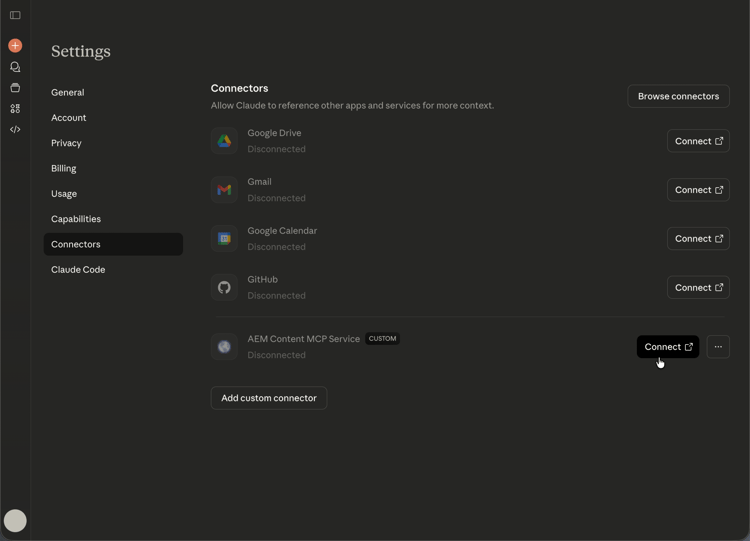The image size is (750, 541).
Task: Connect the Google Calendar connector
Action: coord(698,239)
